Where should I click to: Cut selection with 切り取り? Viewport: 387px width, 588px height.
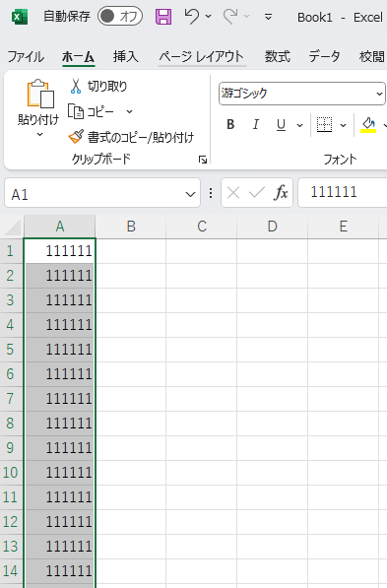click(x=98, y=87)
